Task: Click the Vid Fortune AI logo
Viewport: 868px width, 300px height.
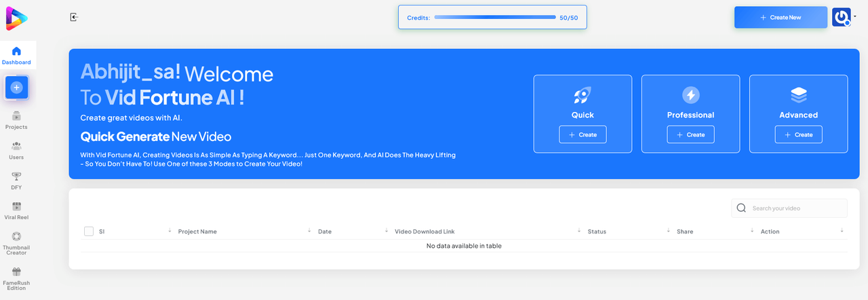Action: 17,18
